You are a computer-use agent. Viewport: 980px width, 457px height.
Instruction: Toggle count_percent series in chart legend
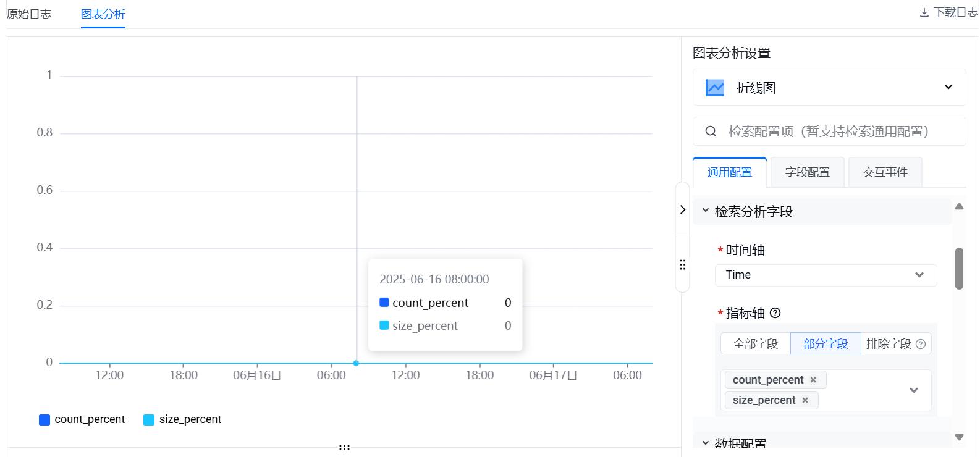tap(82, 419)
